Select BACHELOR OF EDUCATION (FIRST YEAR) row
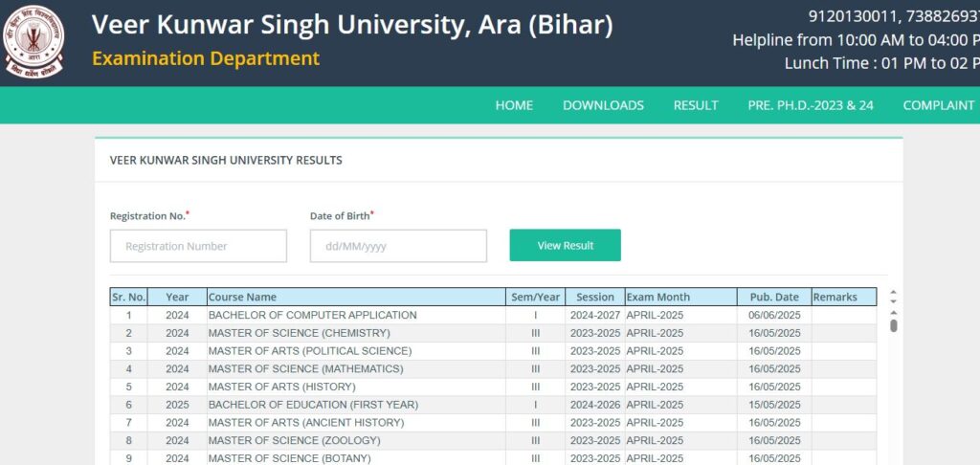The image size is (980, 465). pyautogui.click(x=493, y=405)
